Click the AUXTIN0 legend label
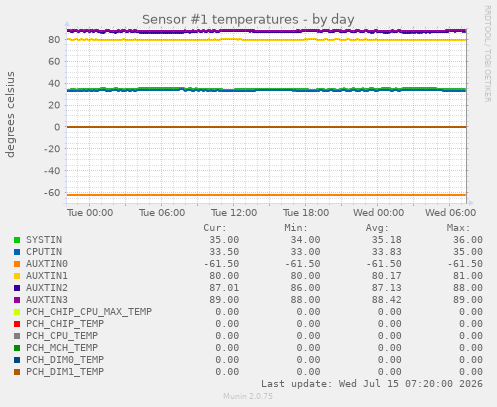 47,264
